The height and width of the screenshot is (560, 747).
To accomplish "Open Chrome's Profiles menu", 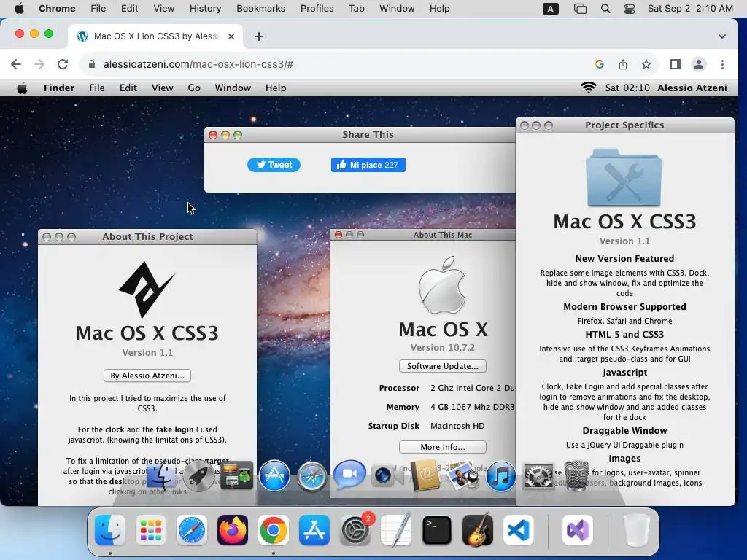I will [317, 9].
